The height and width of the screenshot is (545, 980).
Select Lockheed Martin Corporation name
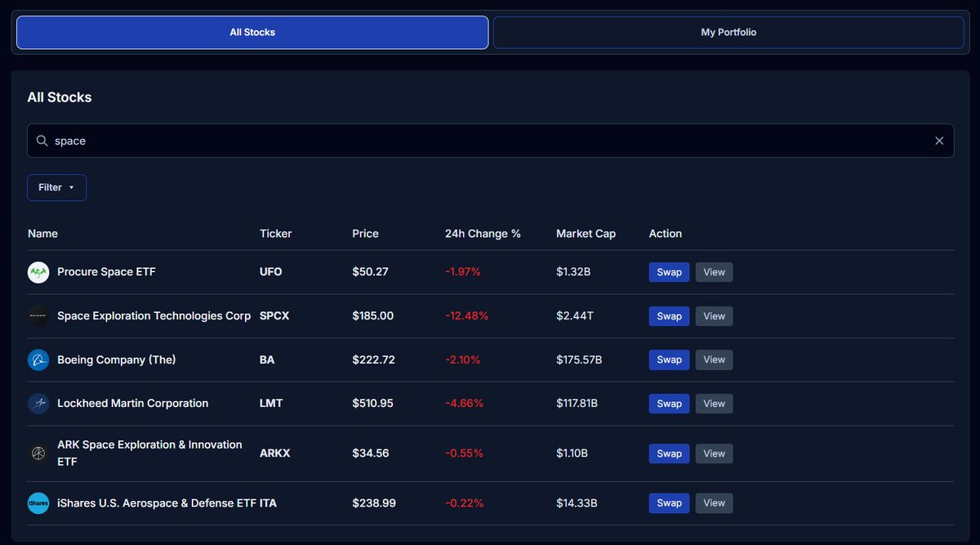132,404
